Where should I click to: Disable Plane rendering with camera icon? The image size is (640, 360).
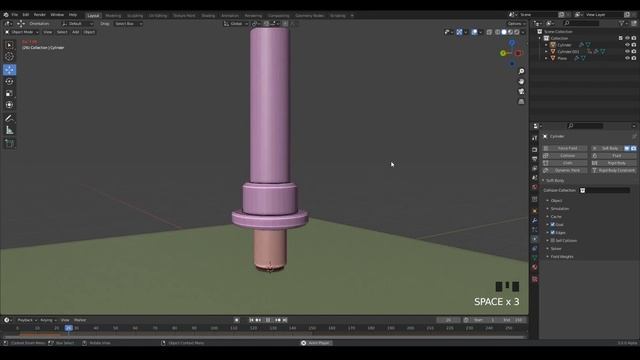634,58
